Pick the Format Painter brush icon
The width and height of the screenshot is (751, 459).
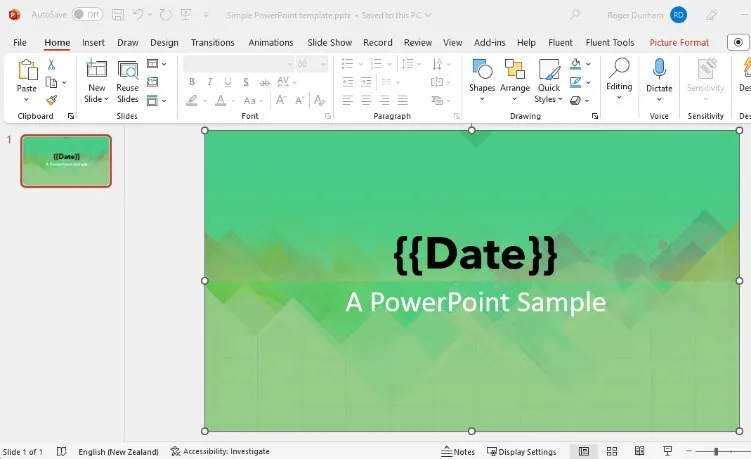tap(52, 100)
